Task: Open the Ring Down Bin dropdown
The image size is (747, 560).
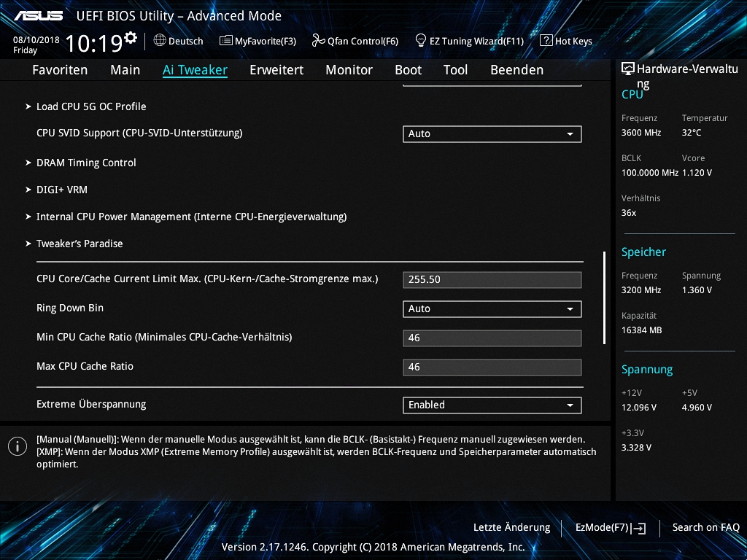Action: (x=492, y=309)
